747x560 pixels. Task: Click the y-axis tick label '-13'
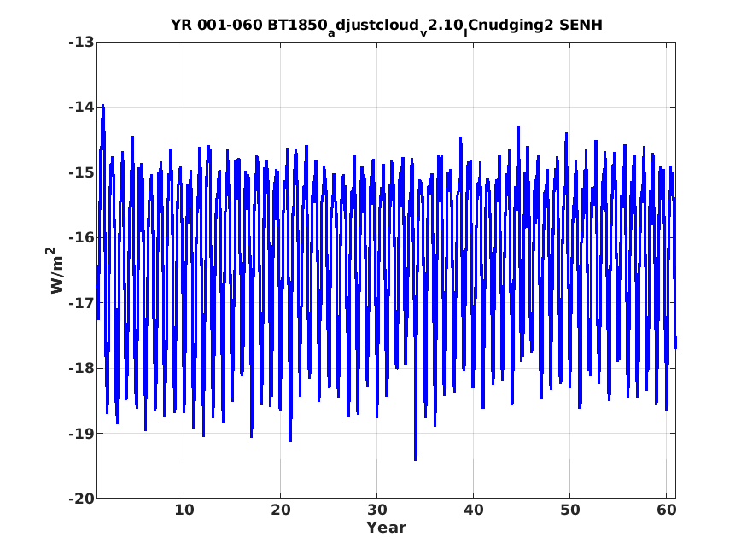81,42
